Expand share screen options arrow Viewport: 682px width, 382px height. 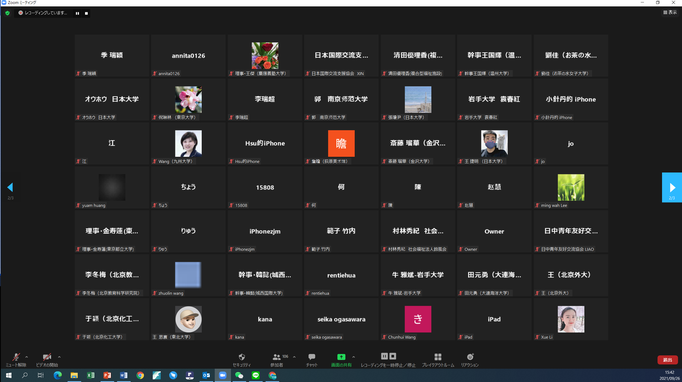[353, 357]
